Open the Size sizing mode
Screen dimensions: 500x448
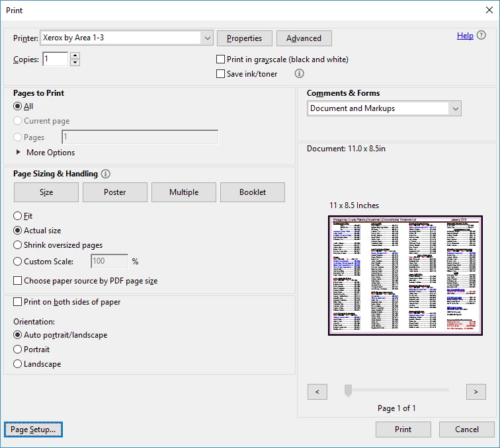click(x=46, y=192)
